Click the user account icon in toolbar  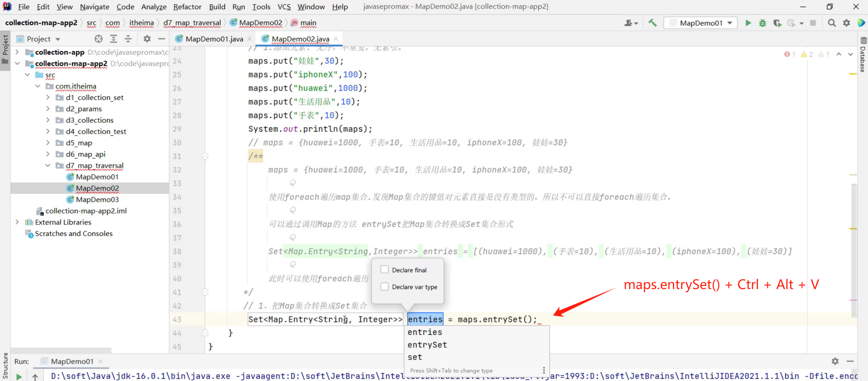point(629,23)
